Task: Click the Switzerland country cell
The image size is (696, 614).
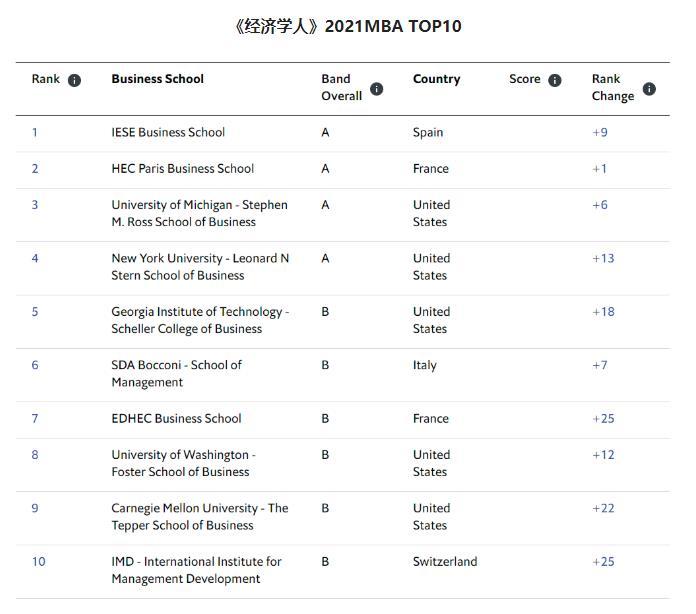Action: [x=445, y=562]
